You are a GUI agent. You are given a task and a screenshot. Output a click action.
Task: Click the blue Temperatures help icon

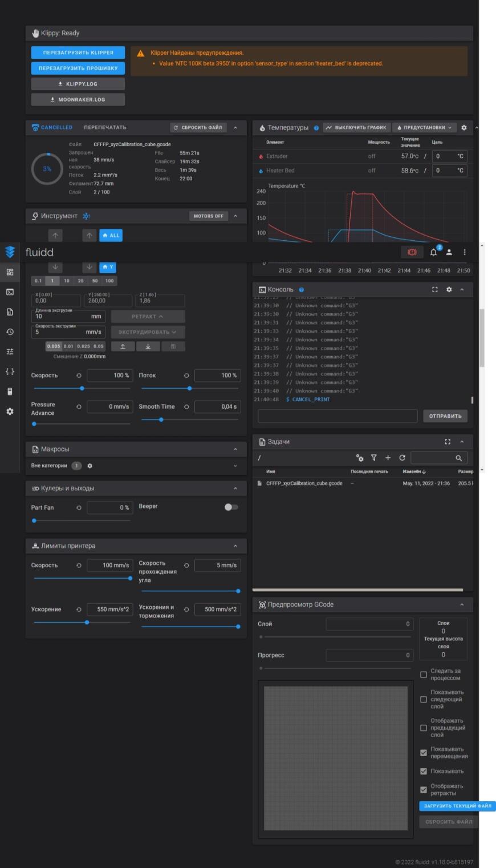pos(316,128)
